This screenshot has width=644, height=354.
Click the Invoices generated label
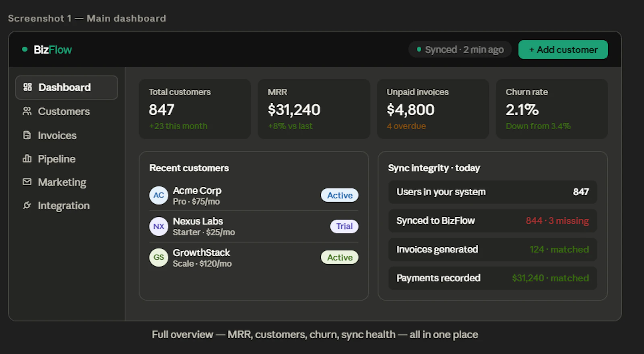point(437,249)
